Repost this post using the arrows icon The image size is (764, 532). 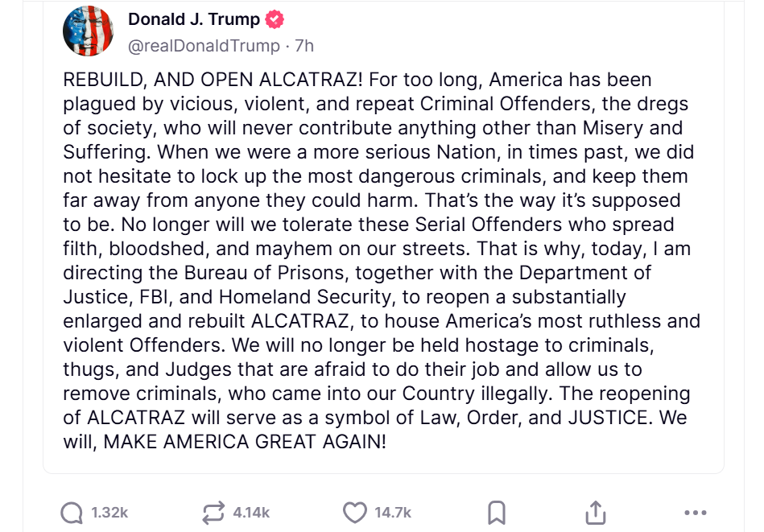(x=213, y=512)
